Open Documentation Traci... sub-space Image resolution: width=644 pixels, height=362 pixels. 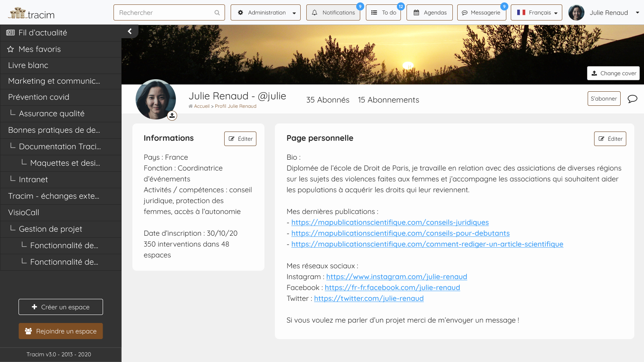tap(61, 147)
